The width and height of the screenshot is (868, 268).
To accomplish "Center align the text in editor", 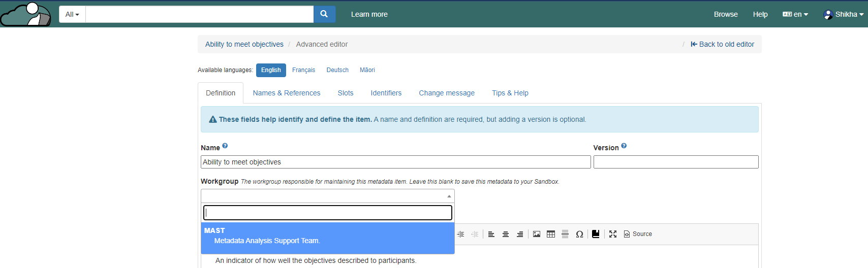I will [506, 234].
